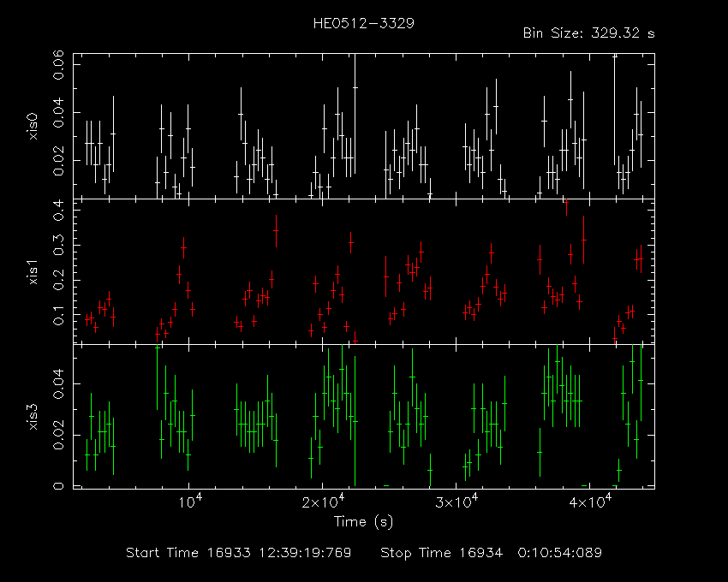The image size is (728, 582).
Task: Click the 0.2 tick label on xis1 axis
Action: click(x=58, y=280)
